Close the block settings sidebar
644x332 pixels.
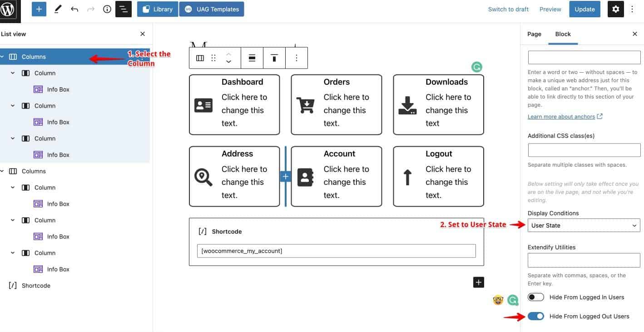click(x=635, y=34)
